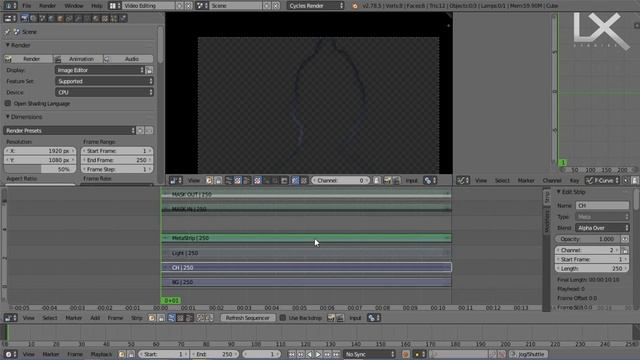Open the Render menu in top bar
The height and width of the screenshot is (360, 640).
(x=47, y=6)
